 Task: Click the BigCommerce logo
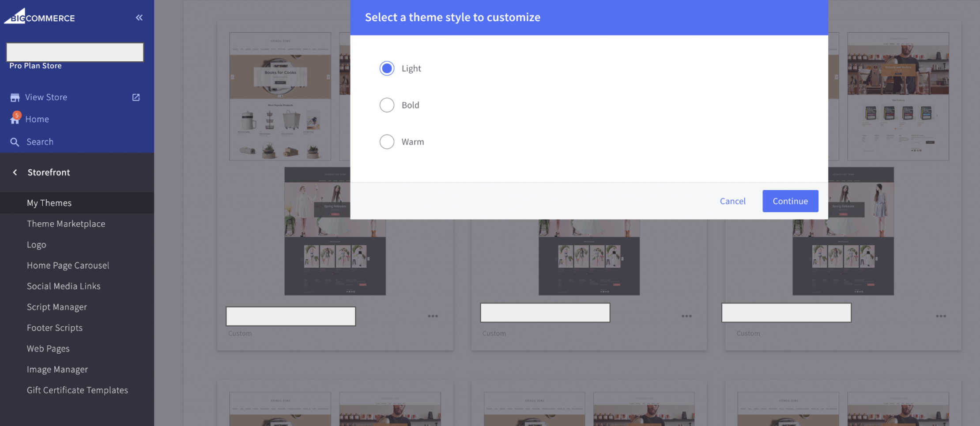click(x=40, y=17)
